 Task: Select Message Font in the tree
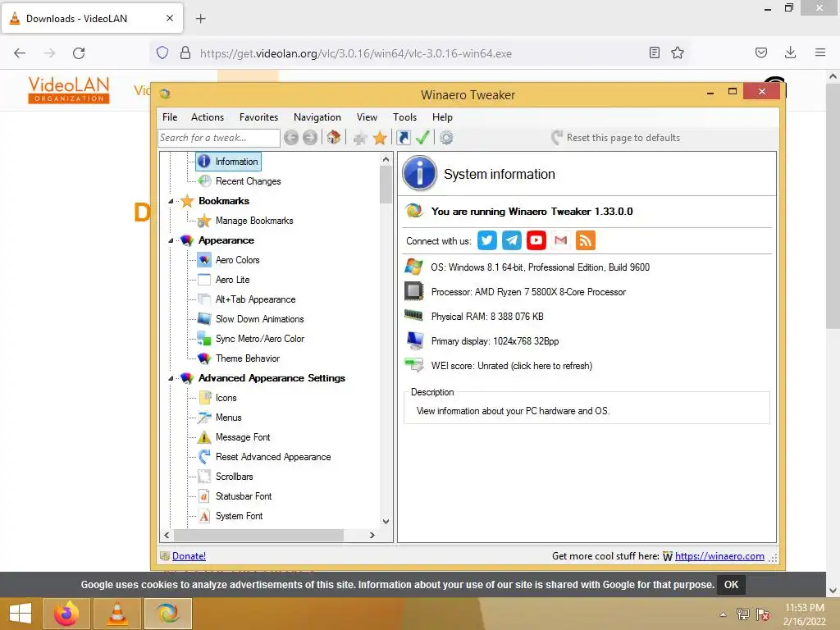tap(243, 437)
